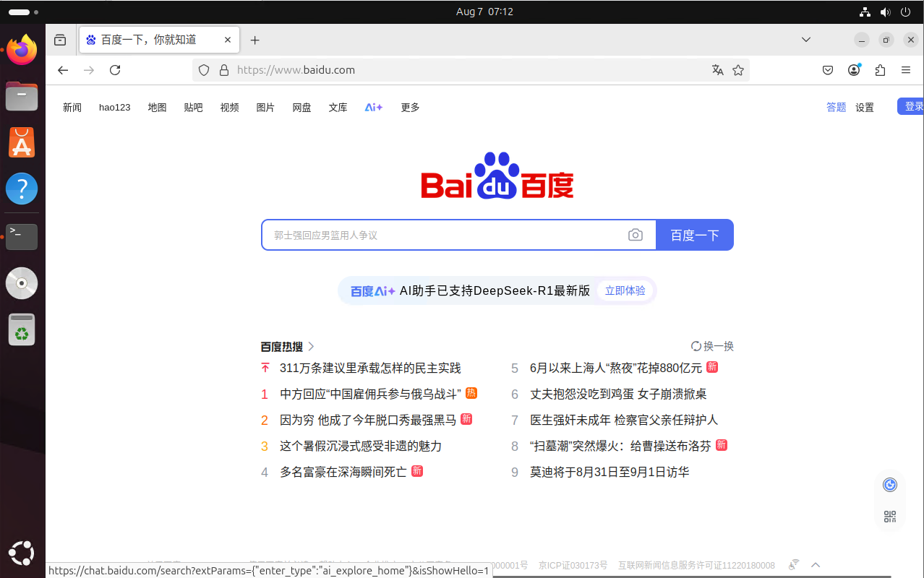Open Terminal from the dock
This screenshot has height=578, width=924.
(x=22, y=237)
